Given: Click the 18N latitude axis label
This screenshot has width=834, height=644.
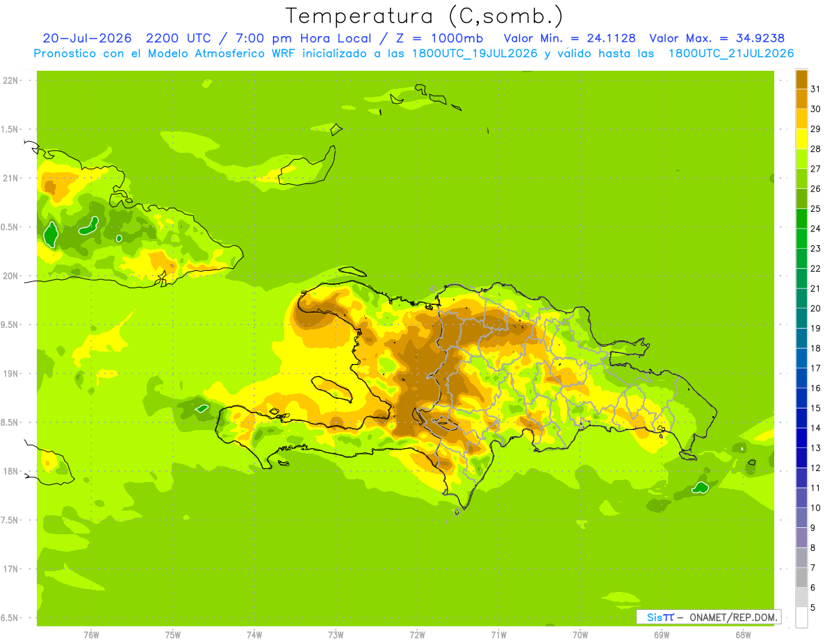Looking at the screenshot, I should [10, 471].
